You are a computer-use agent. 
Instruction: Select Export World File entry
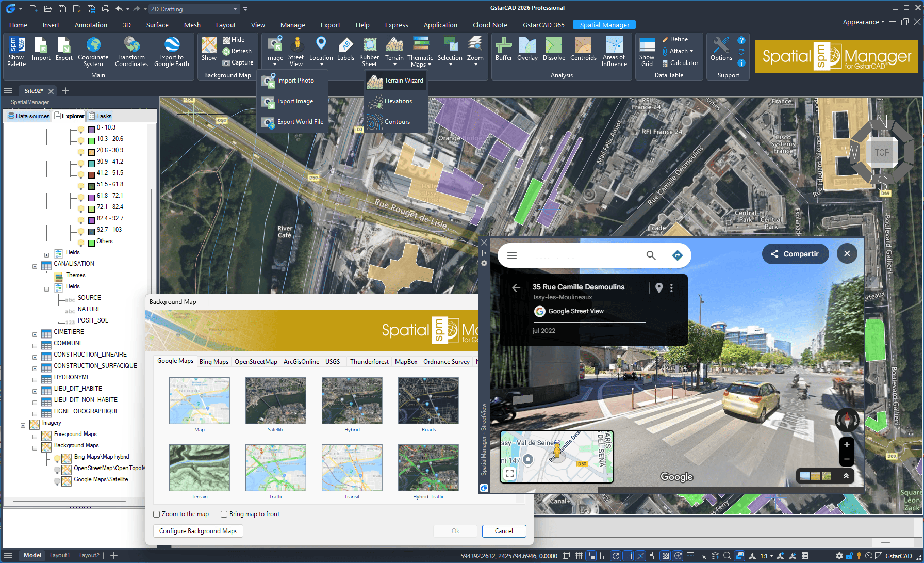click(x=292, y=122)
